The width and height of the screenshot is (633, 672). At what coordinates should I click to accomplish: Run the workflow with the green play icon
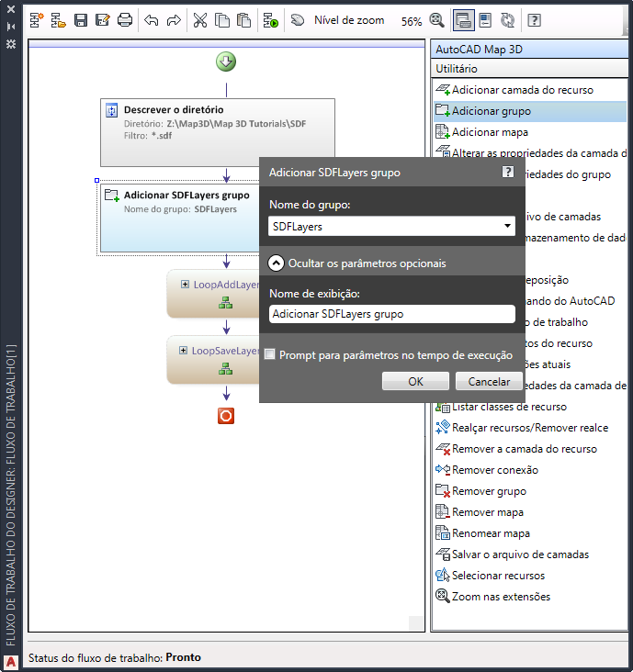271,20
